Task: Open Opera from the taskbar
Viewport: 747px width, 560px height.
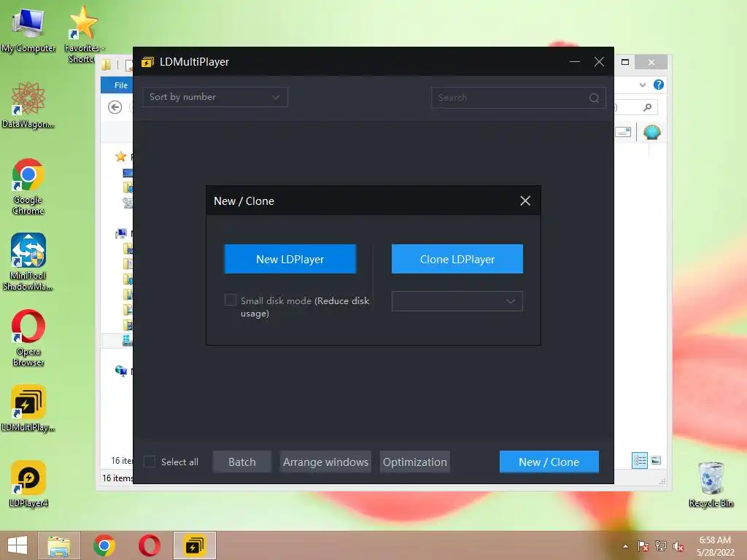Action: pos(150,545)
